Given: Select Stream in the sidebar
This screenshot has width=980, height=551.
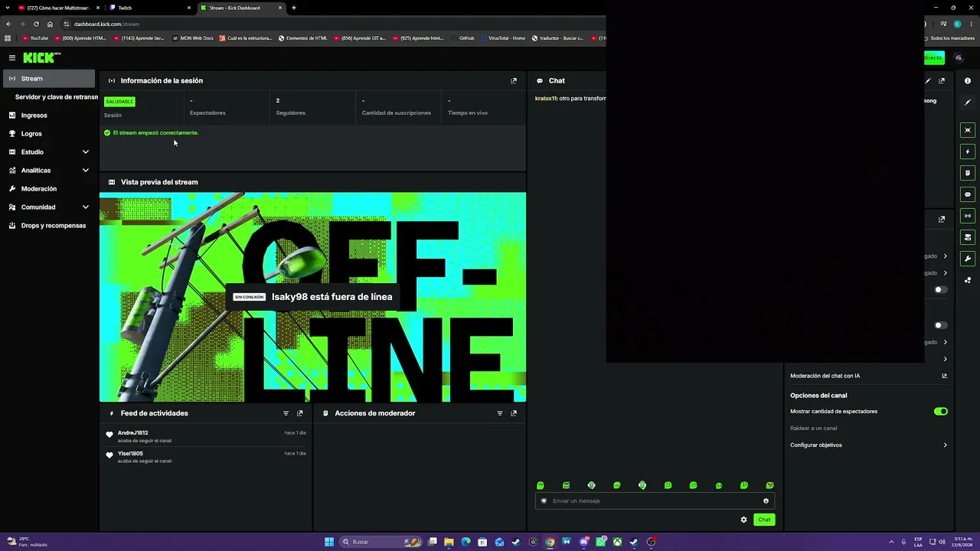Looking at the screenshot, I should pos(49,79).
